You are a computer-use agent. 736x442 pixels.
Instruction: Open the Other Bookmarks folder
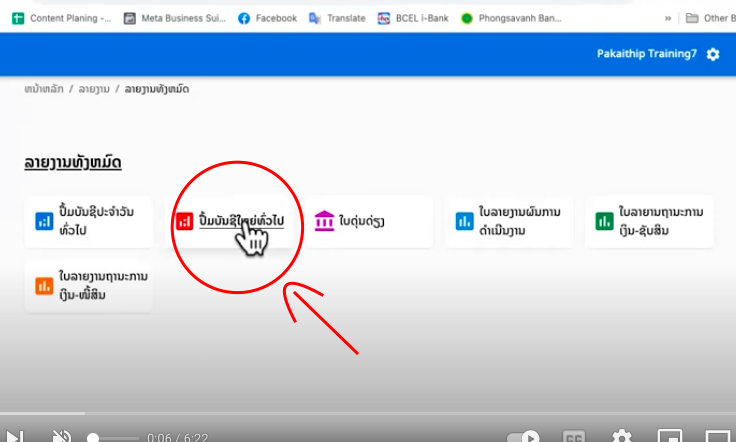710,18
